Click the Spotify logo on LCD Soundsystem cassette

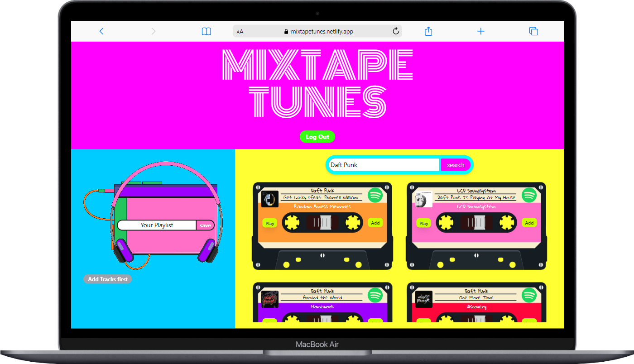coord(529,195)
